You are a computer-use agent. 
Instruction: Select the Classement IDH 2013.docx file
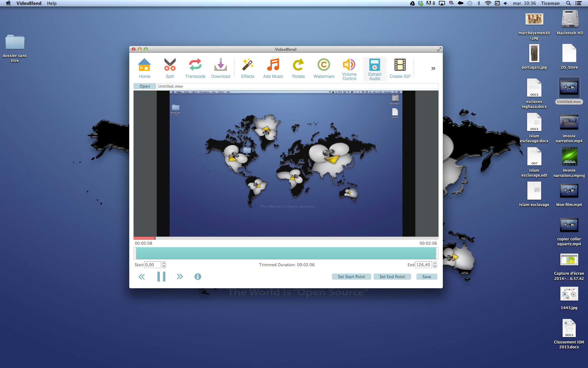click(x=569, y=334)
